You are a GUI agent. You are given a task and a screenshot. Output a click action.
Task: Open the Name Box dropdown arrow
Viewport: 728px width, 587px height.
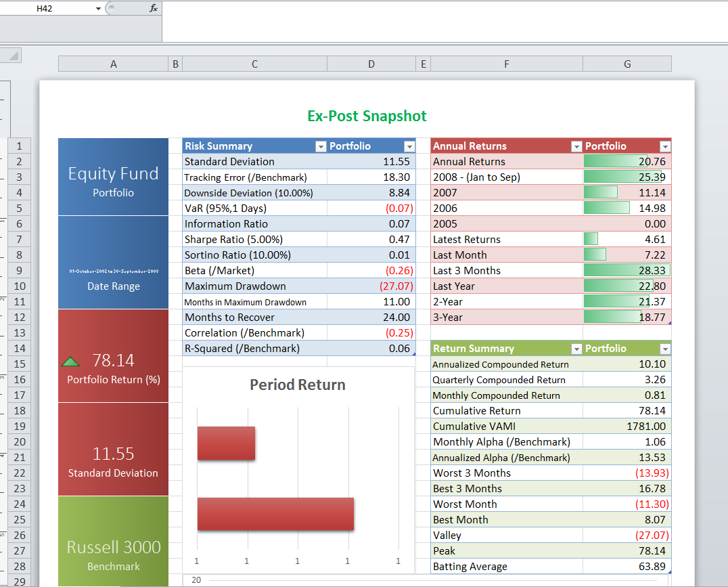pyautogui.click(x=99, y=9)
